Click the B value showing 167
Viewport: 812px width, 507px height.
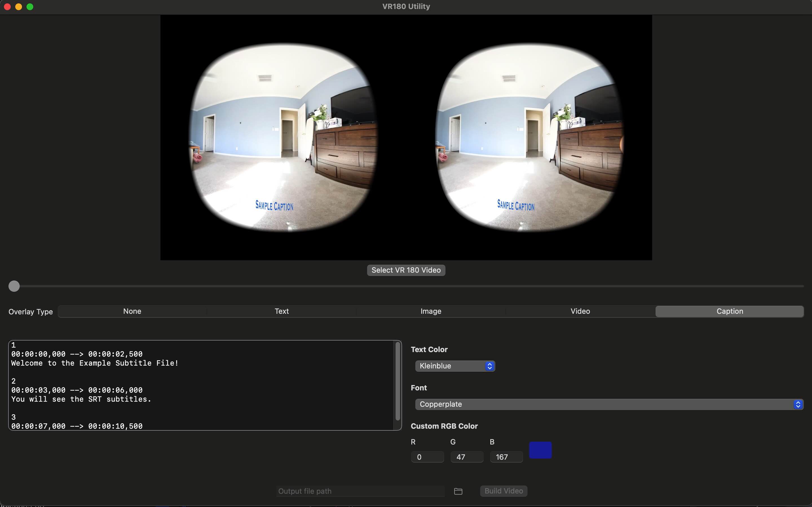click(x=506, y=457)
